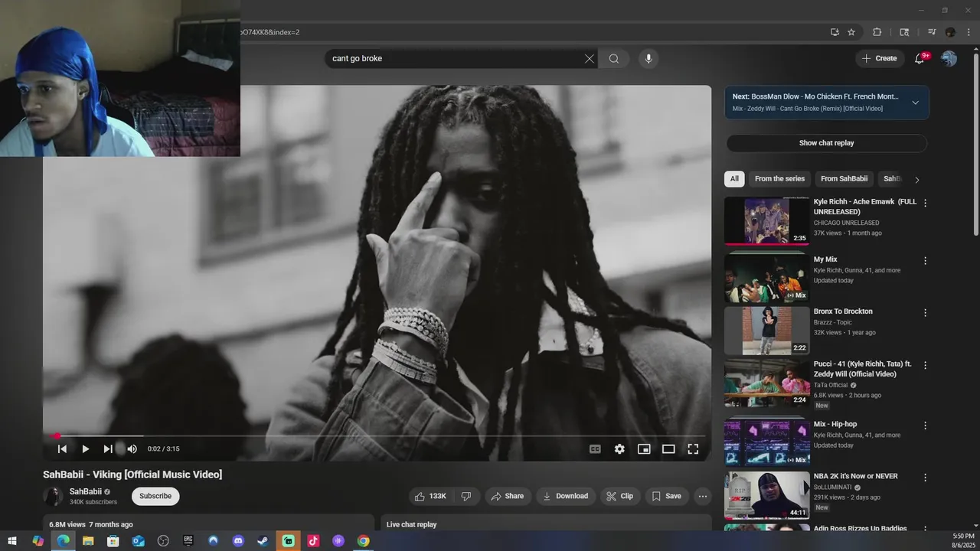Open Google Chrome from taskbar
The width and height of the screenshot is (980, 551).
(x=364, y=541)
